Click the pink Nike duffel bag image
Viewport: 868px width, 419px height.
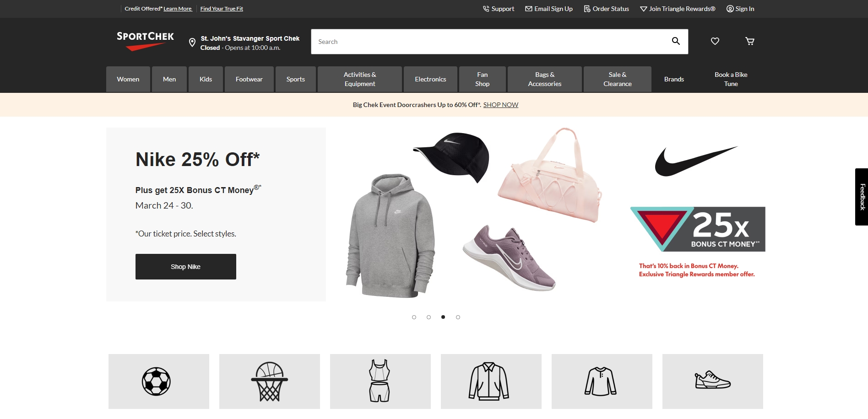(x=549, y=175)
